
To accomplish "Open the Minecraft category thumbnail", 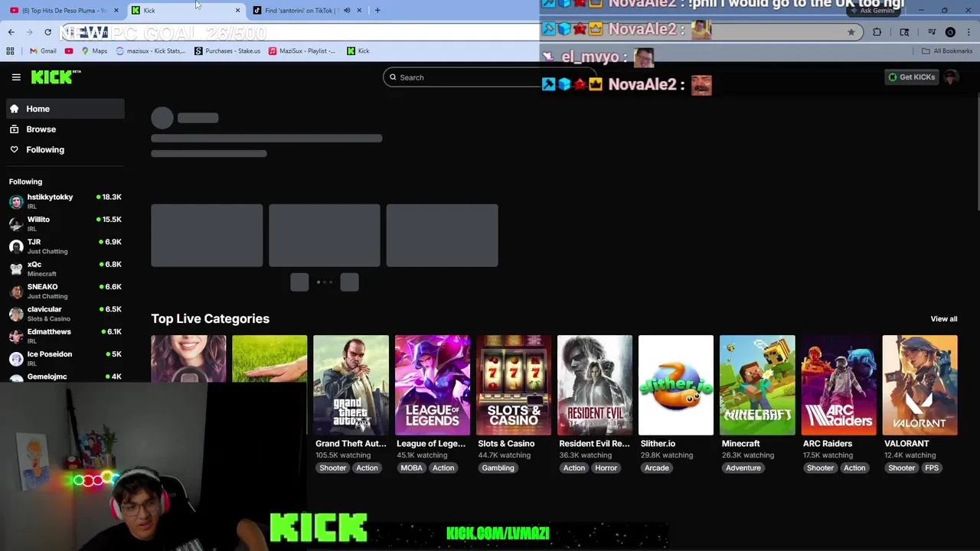I will pyautogui.click(x=757, y=385).
